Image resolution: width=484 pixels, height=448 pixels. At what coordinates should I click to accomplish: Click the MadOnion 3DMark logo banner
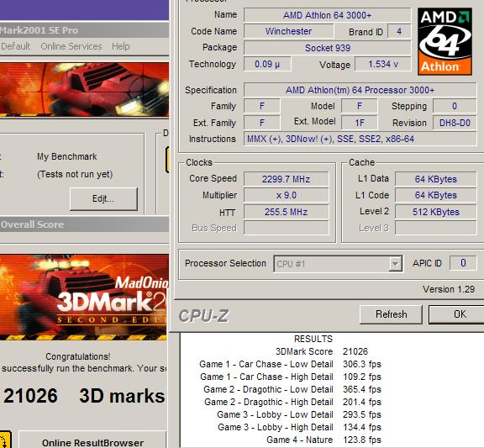[x=84, y=297]
